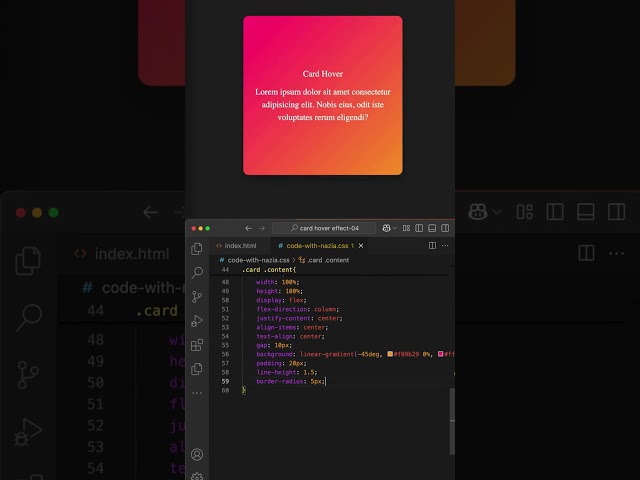The height and width of the screenshot is (480, 640).
Task: Open Source Control in the front window's activity bar
Action: tap(197, 297)
